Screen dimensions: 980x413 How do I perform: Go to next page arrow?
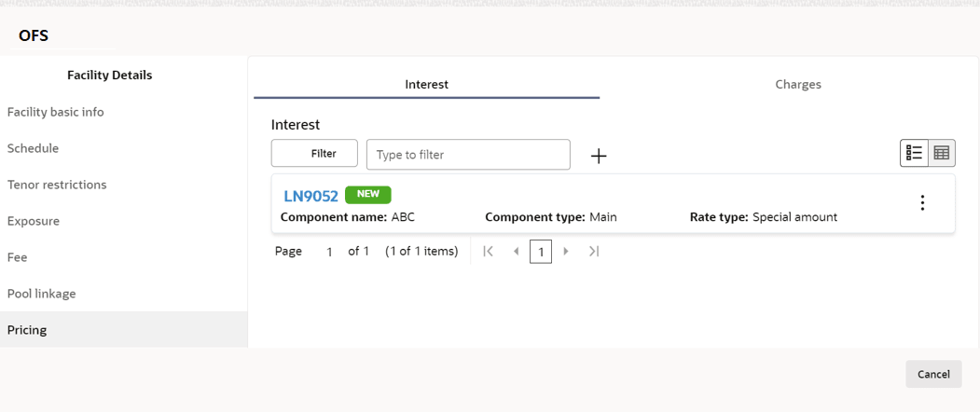[566, 252]
